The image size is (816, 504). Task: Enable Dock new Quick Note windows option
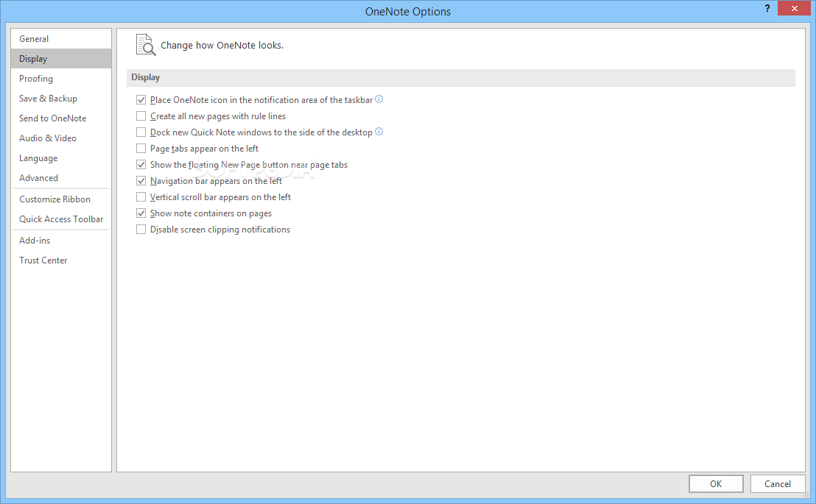click(x=141, y=132)
